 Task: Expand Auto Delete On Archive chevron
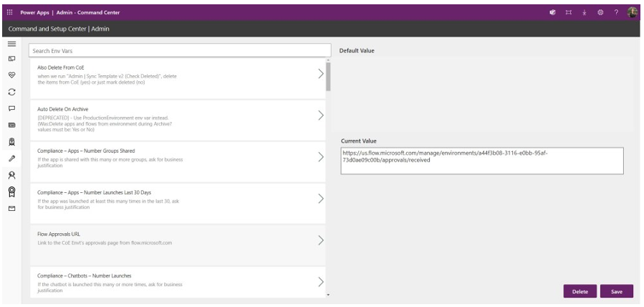(320, 115)
